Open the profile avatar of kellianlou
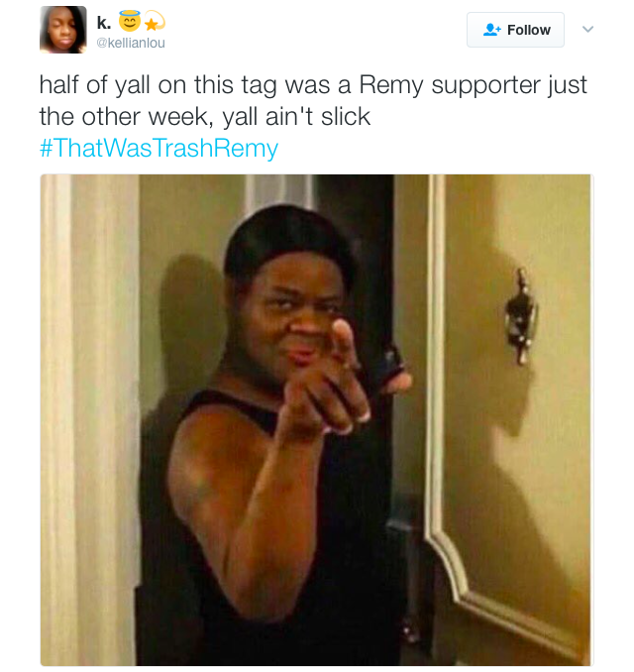The height and width of the screenshot is (672, 634). (x=63, y=30)
